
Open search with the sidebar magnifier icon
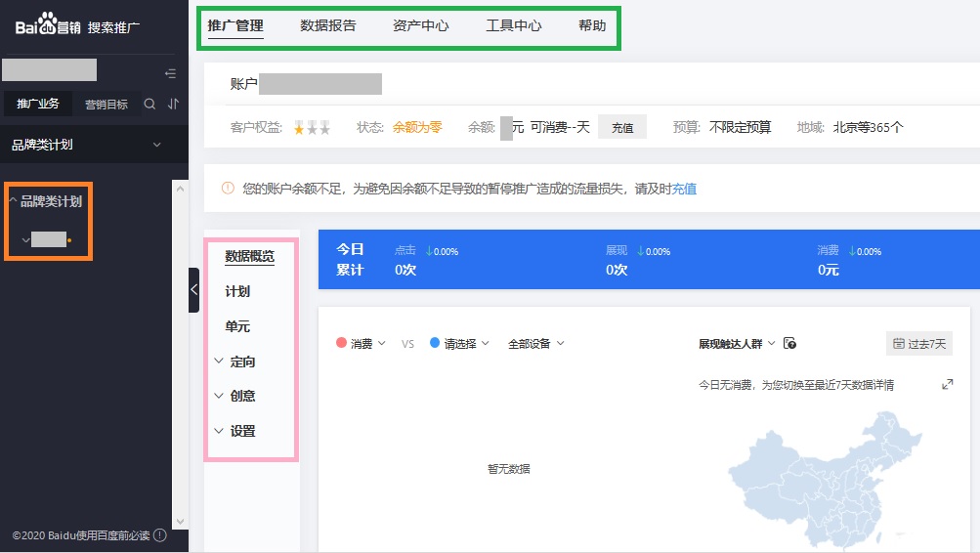[149, 104]
